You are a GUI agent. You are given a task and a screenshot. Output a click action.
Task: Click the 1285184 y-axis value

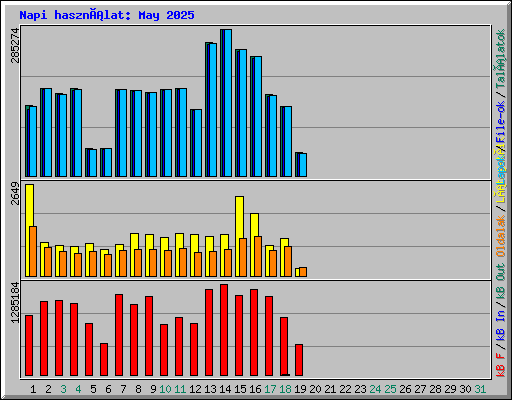[x=15, y=302]
